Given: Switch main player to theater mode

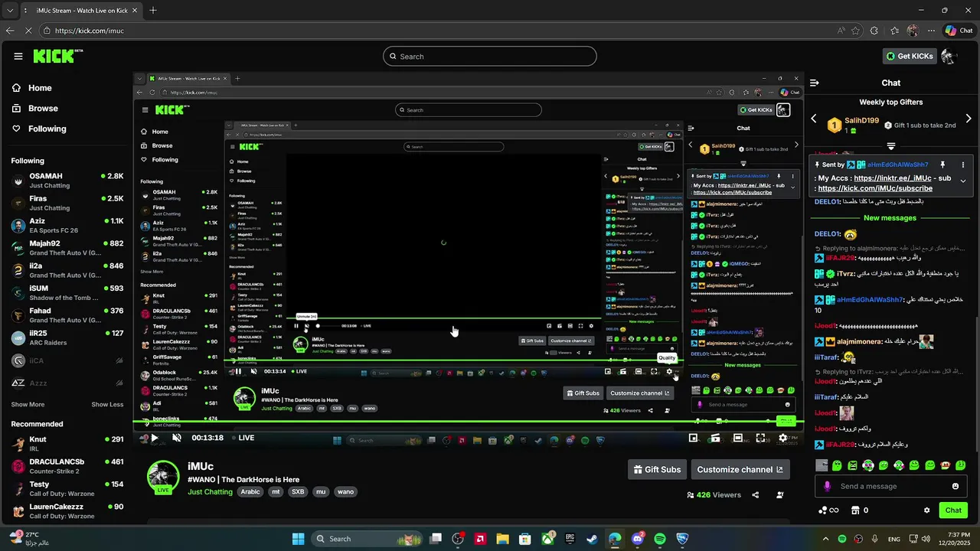Looking at the screenshot, I should [738, 438].
